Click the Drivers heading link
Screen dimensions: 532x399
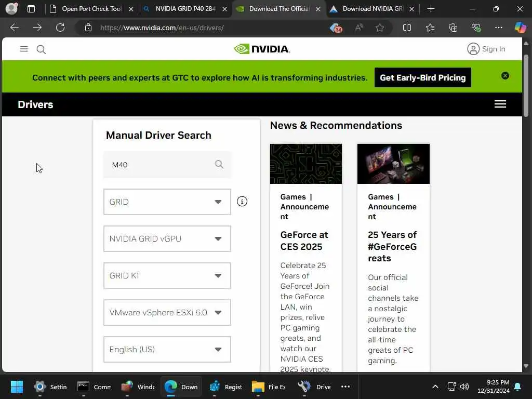pyautogui.click(x=36, y=104)
